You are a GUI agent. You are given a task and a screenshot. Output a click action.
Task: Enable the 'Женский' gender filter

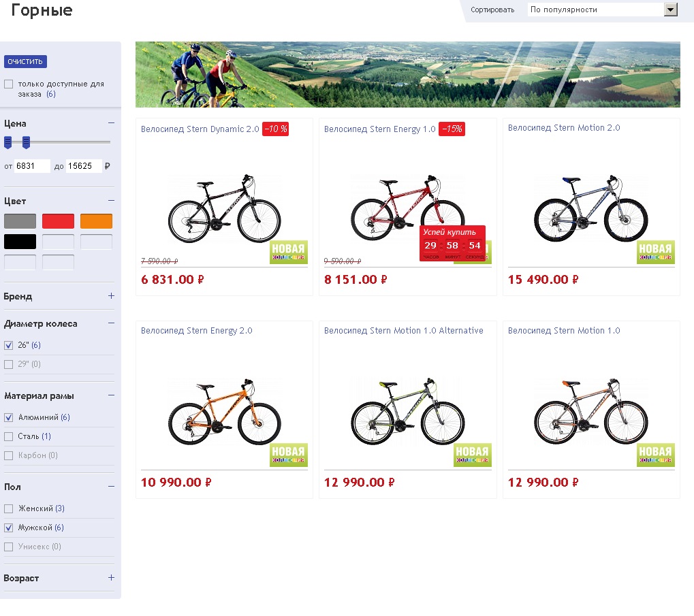pyautogui.click(x=9, y=508)
